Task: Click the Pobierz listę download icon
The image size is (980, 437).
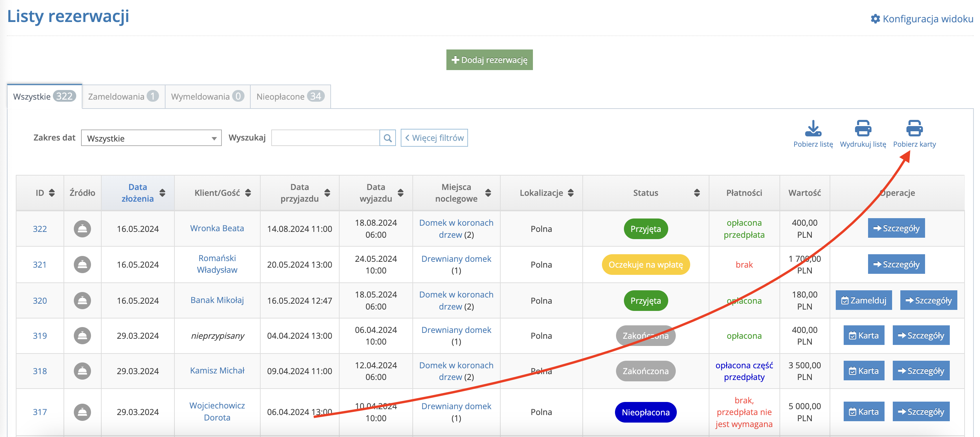Action: pyautogui.click(x=813, y=128)
